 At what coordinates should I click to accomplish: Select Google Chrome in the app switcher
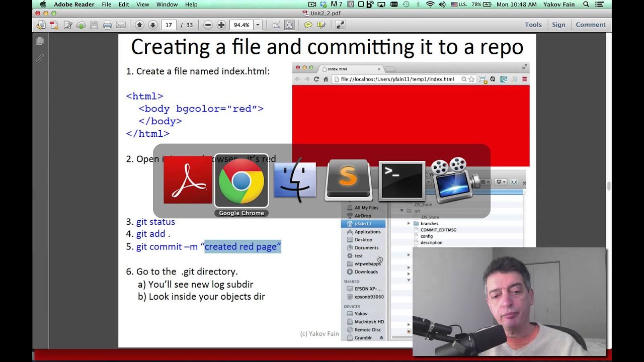click(242, 180)
